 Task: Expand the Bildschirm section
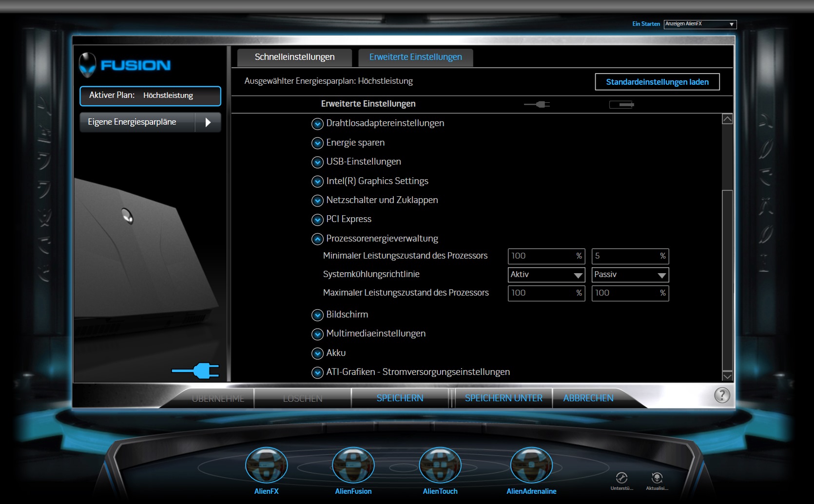317,315
